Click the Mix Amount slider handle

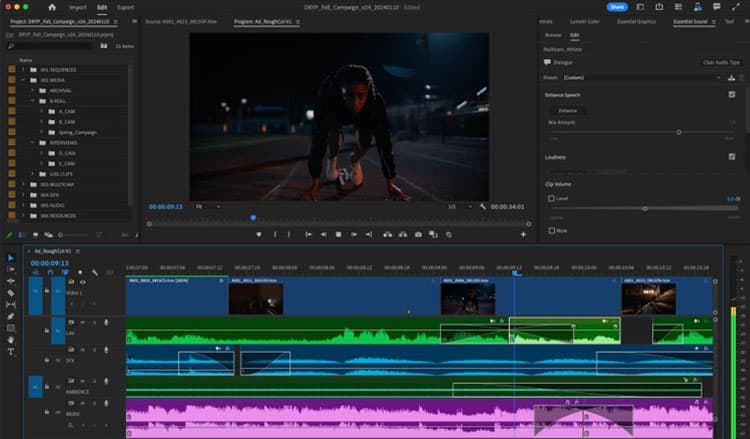pyautogui.click(x=679, y=132)
